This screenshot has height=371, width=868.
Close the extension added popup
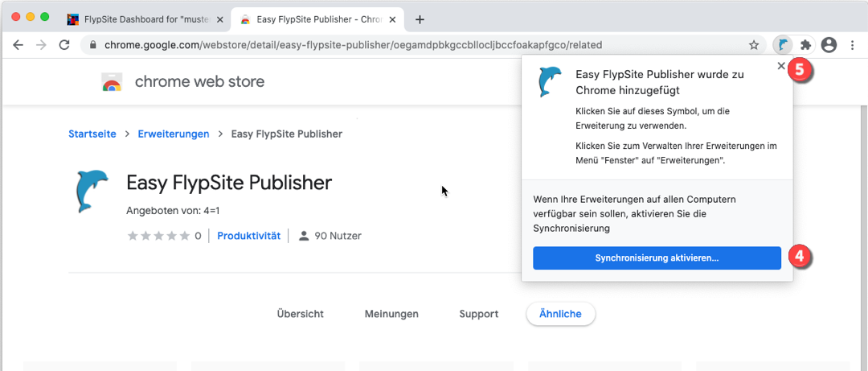tap(781, 67)
